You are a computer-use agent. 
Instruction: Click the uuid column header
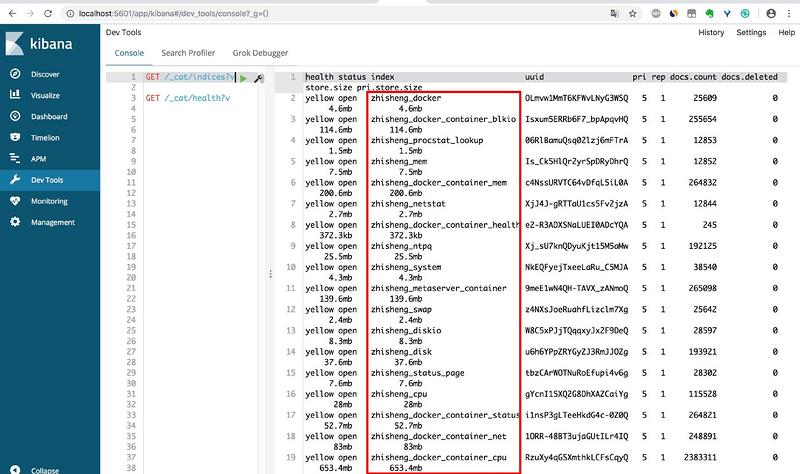pyautogui.click(x=534, y=77)
